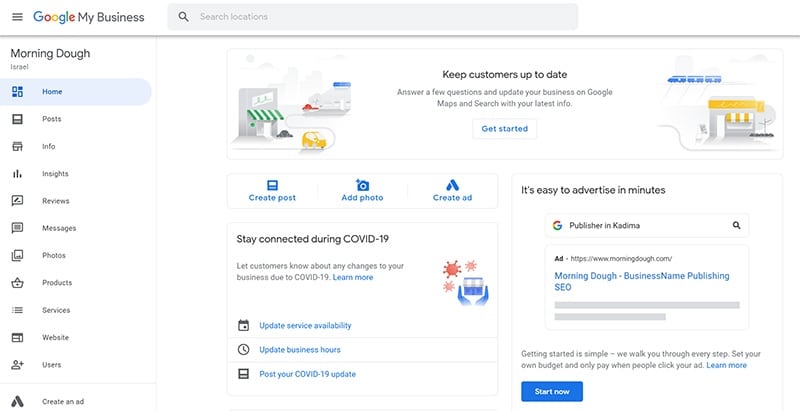This screenshot has width=800, height=411.
Task: Click the Stay connected during COVID-19 heading
Action: coord(313,239)
